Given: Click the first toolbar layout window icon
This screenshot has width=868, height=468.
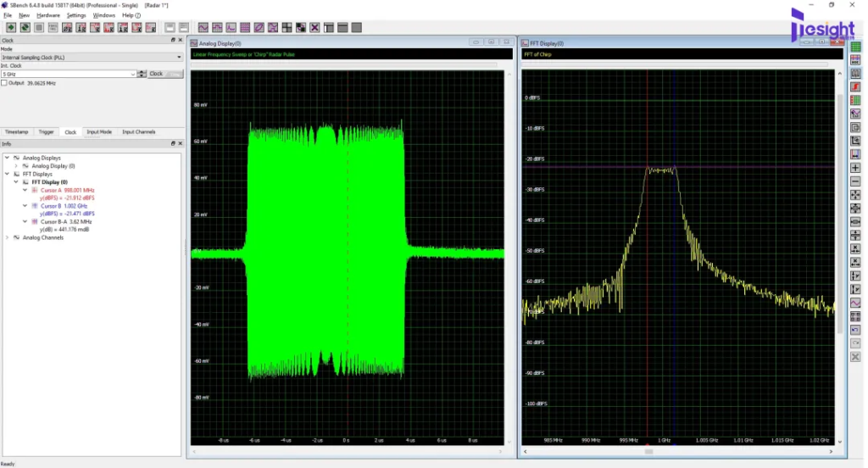Looking at the screenshot, I should click(x=170, y=28).
